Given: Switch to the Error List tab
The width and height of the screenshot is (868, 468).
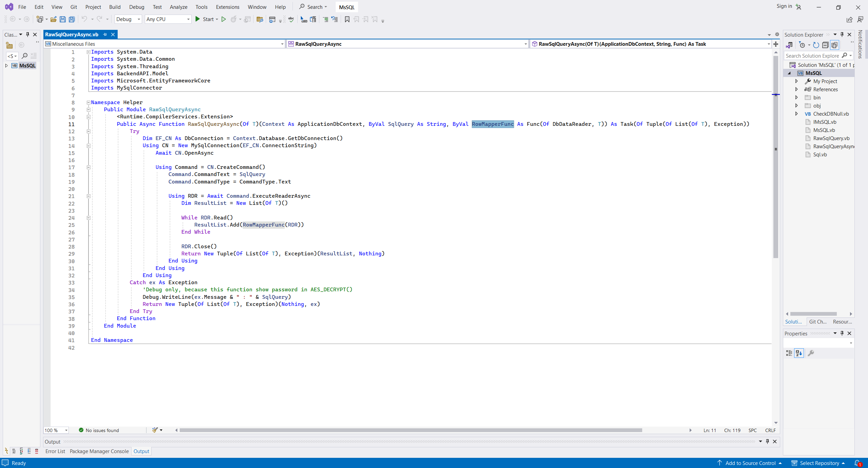Looking at the screenshot, I should tap(55, 451).
